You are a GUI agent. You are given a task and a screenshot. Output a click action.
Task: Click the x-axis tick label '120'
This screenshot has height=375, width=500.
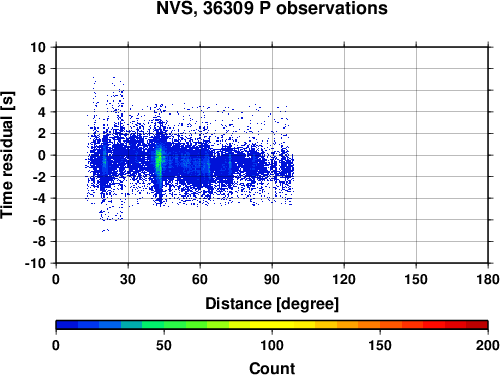(344, 279)
